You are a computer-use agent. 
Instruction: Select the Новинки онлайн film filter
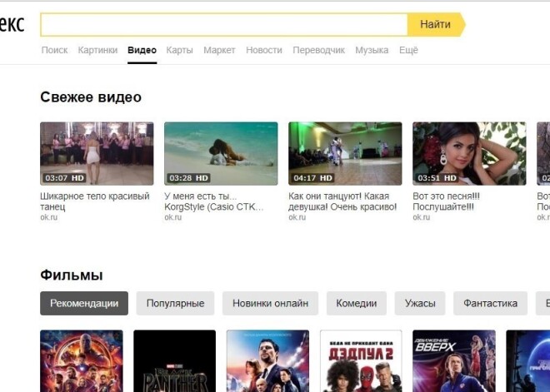(x=270, y=303)
